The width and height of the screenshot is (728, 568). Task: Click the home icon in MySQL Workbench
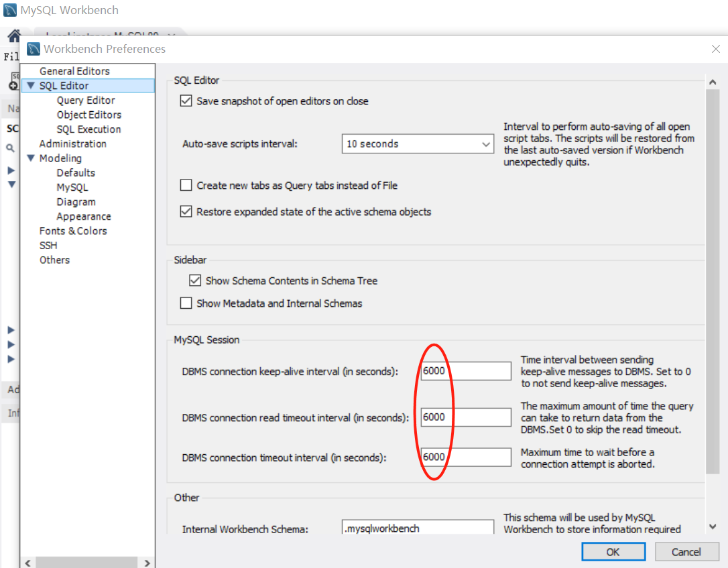(14, 35)
